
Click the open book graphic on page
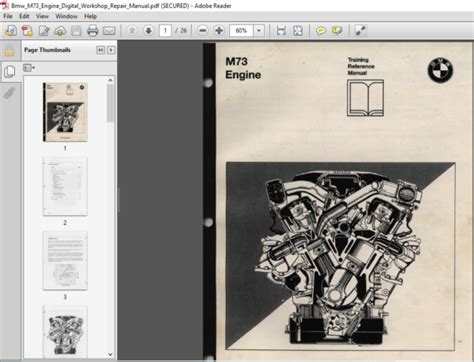click(x=365, y=98)
